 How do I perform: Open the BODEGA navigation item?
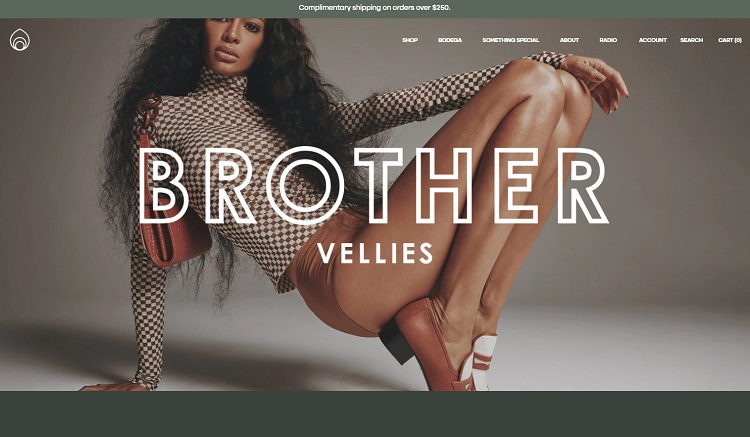[450, 40]
